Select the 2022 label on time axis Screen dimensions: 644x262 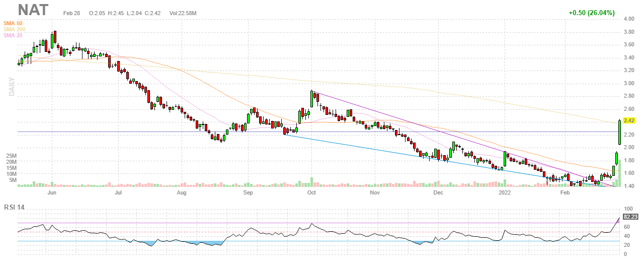pos(504,192)
